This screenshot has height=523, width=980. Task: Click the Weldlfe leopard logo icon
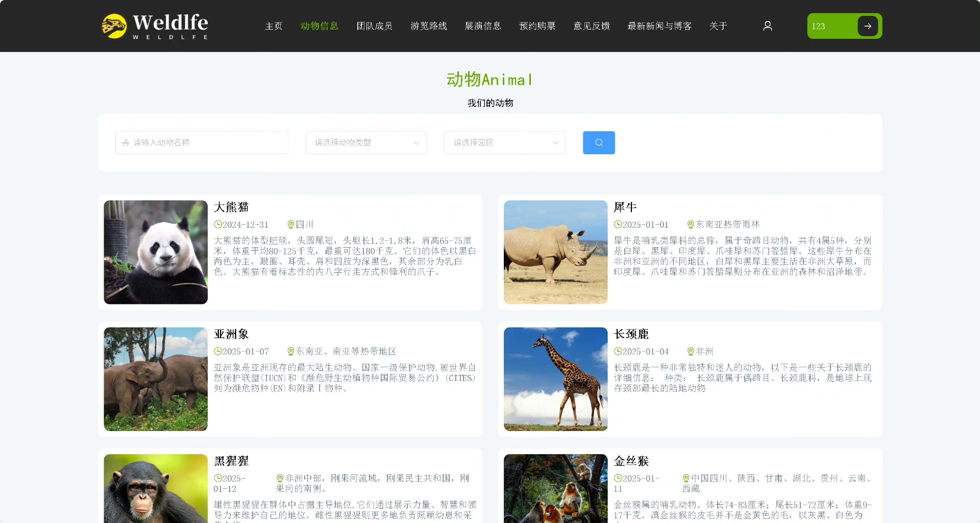(x=114, y=26)
